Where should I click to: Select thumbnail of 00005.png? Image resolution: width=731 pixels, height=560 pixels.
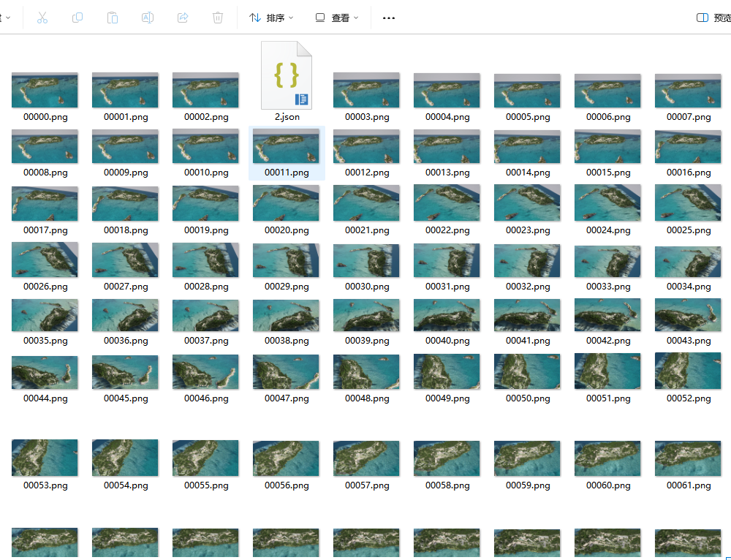[x=527, y=91]
